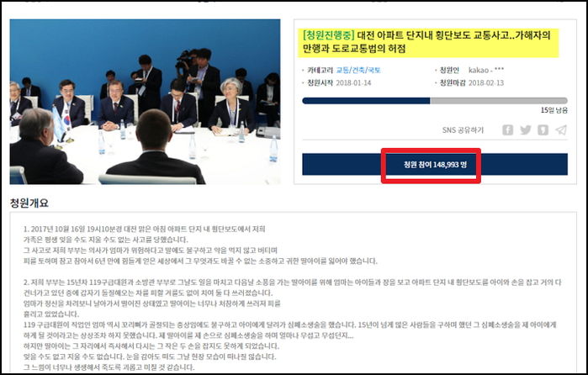This screenshot has height=375, width=588.
Task: Share the petition on Facebook
Action: [x=507, y=130]
